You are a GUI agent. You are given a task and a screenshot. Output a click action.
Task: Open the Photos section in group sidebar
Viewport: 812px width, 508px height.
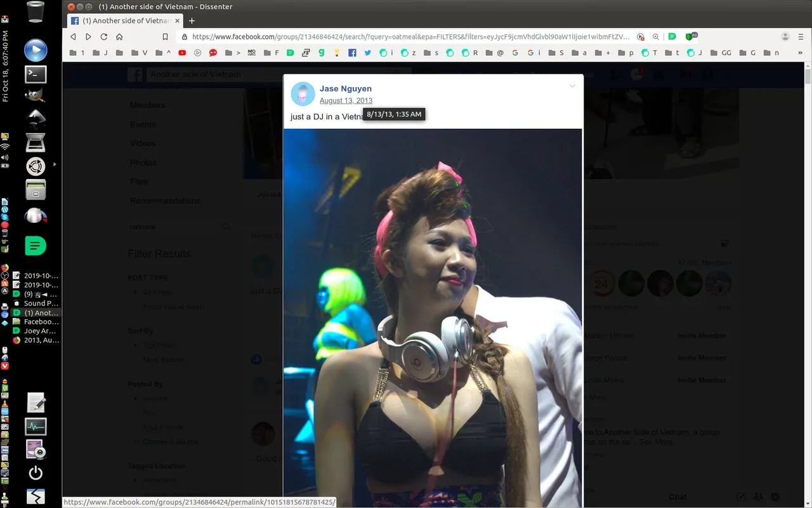click(143, 163)
